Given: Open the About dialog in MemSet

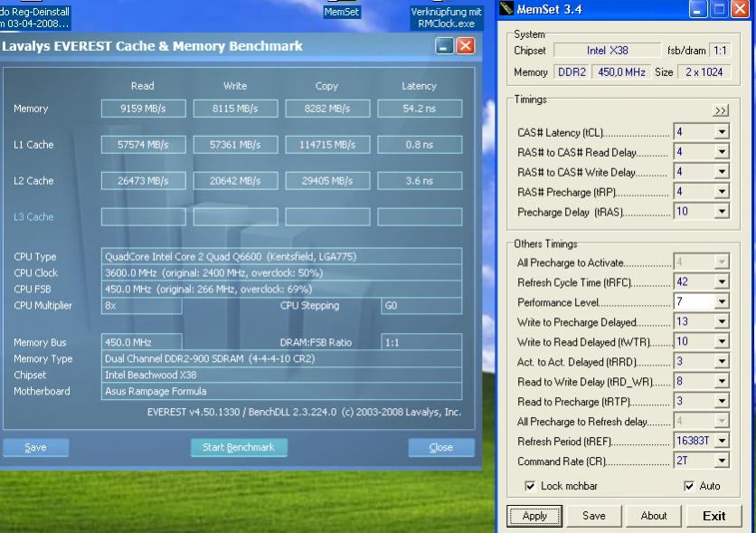Looking at the screenshot, I should click(653, 516).
